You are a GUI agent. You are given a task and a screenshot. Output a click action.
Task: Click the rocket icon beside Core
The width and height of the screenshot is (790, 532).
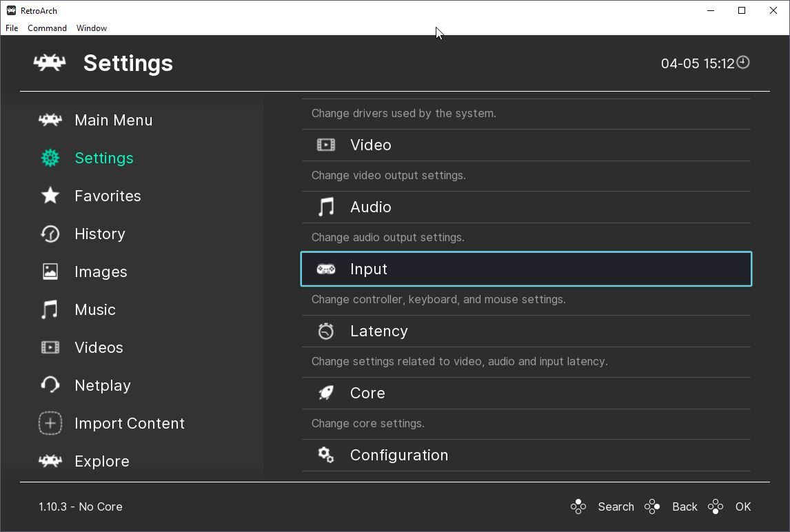tap(325, 393)
